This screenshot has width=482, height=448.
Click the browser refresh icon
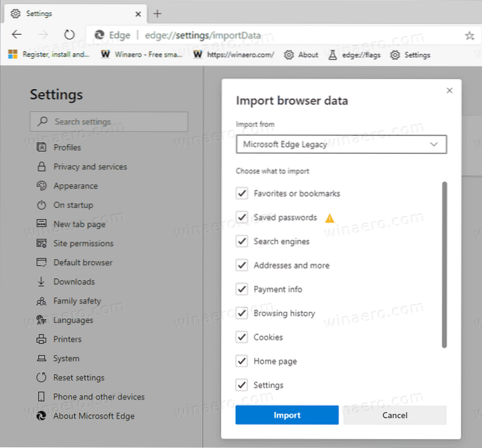(69, 35)
